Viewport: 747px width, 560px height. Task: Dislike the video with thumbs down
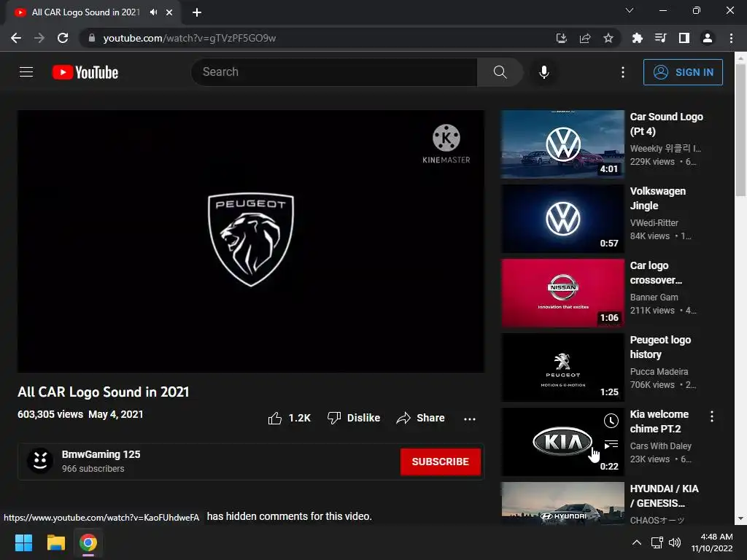pos(354,418)
